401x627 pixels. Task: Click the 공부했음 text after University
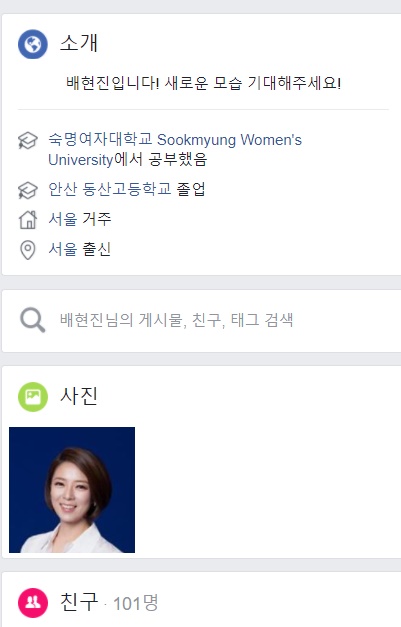coord(178,160)
